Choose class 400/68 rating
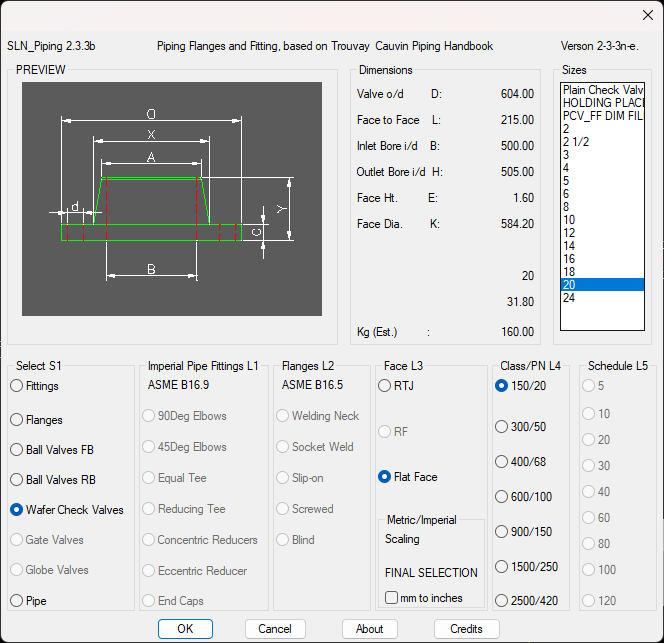The width and height of the screenshot is (664, 643). coord(520,461)
